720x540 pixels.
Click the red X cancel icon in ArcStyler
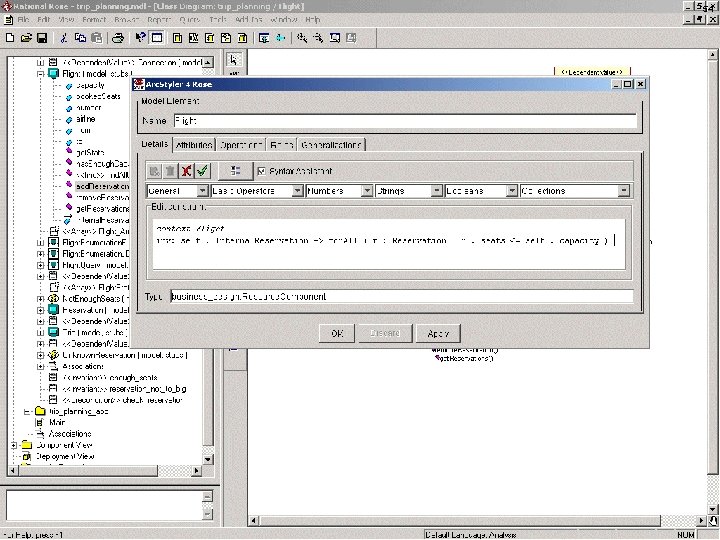186,171
